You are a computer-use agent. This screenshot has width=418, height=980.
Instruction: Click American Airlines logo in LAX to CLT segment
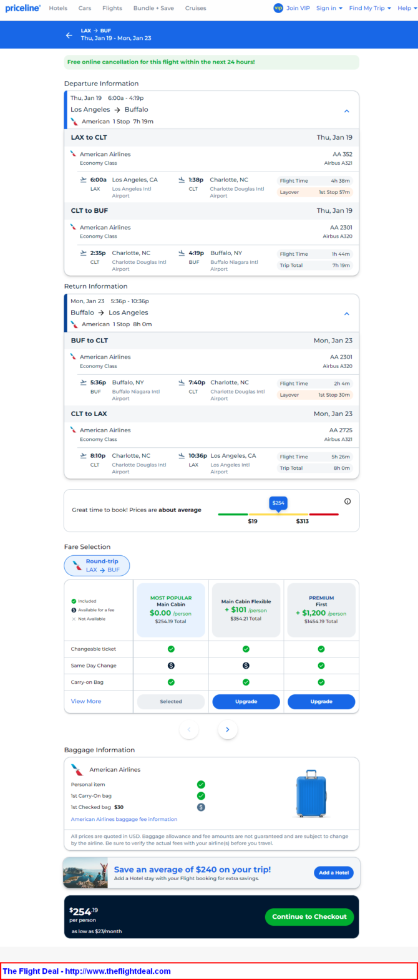coord(74,153)
